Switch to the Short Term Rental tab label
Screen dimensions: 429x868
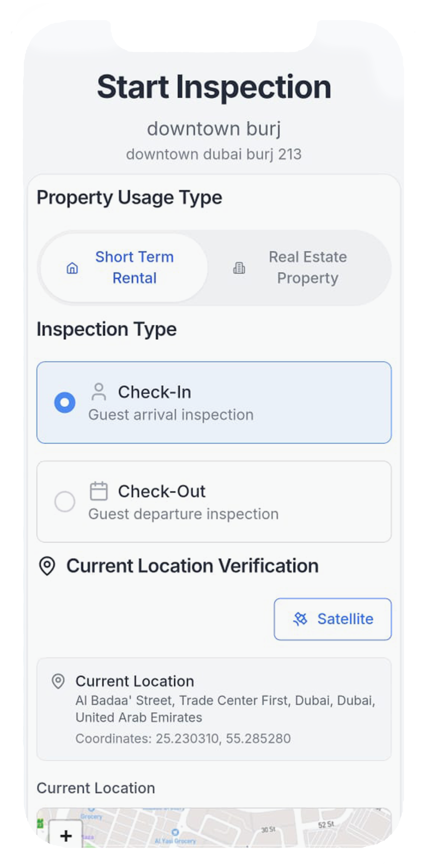[134, 268]
